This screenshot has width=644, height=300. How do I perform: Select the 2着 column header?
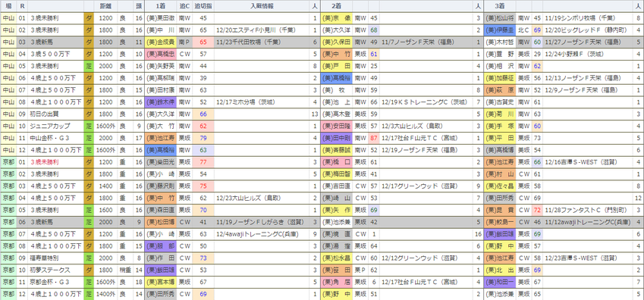pyautogui.click(x=336, y=6)
